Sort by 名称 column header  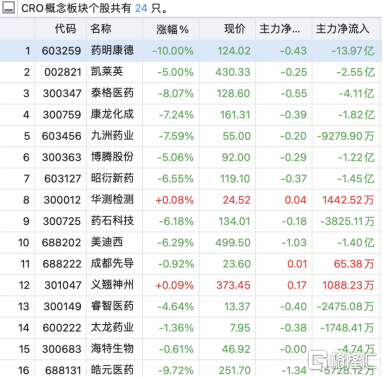pyautogui.click(x=101, y=29)
